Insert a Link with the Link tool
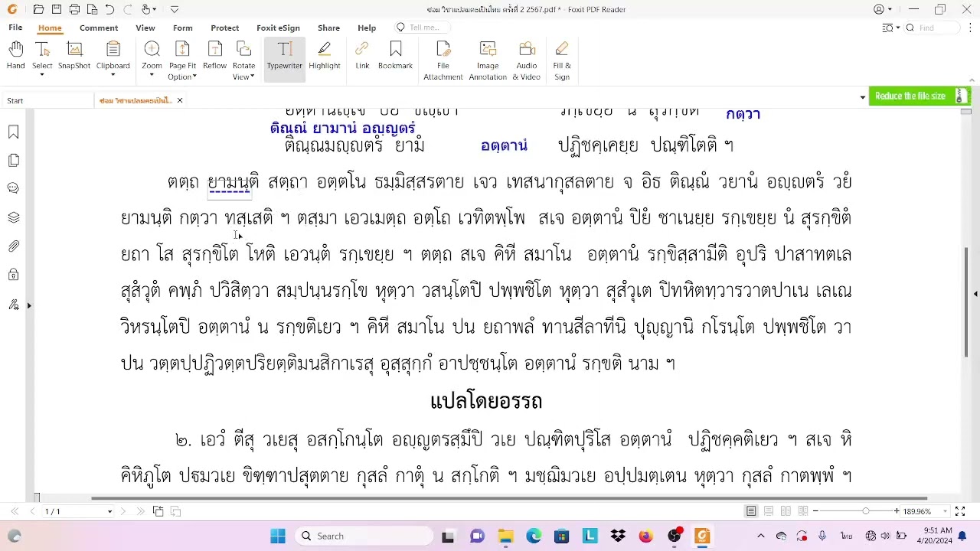The width and height of the screenshot is (980, 551). [362, 56]
